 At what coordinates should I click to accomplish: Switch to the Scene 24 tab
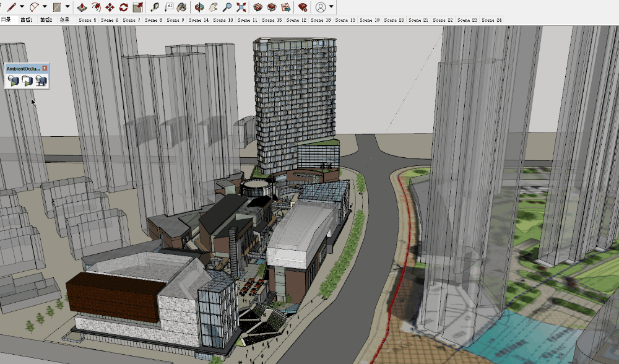[493, 20]
